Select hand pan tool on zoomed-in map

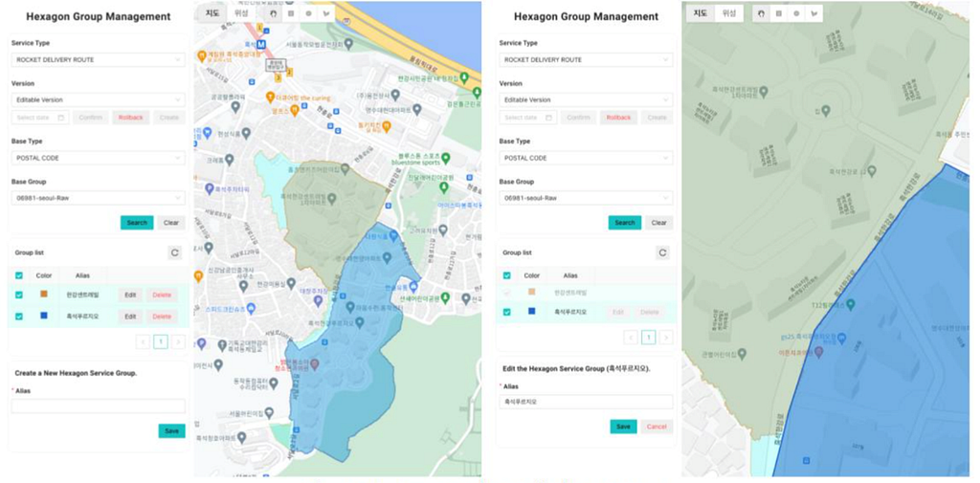coord(761,13)
